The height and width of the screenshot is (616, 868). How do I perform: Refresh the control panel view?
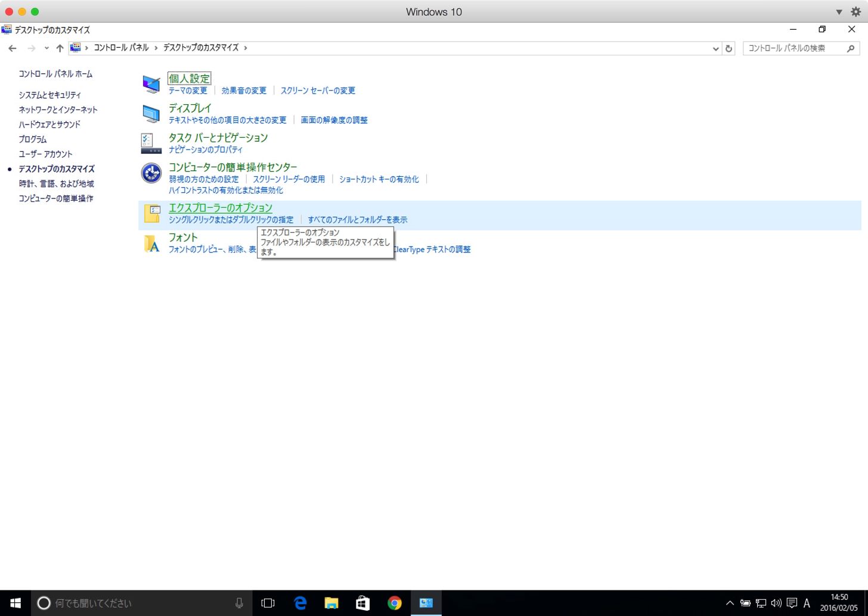(728, 48)
